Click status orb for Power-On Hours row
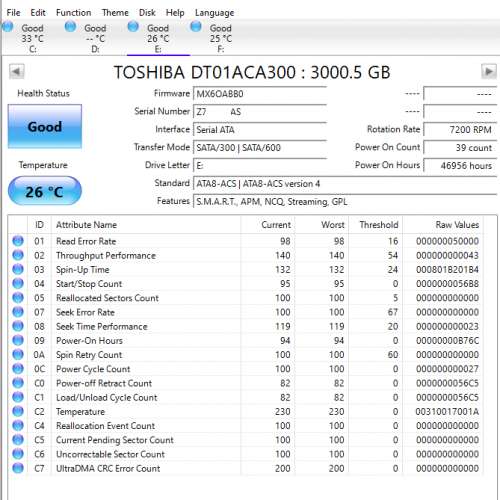This screenshot has width=500, height=500. (x=18, y=340)
